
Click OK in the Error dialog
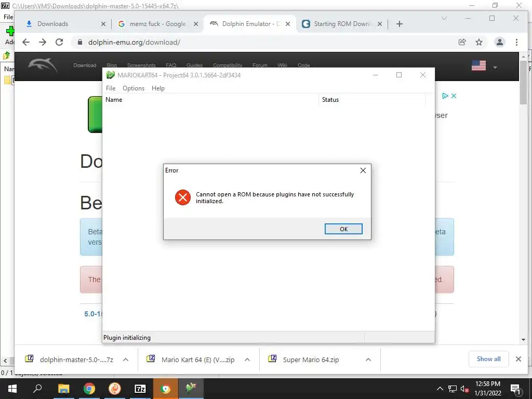tap(343, 229)
